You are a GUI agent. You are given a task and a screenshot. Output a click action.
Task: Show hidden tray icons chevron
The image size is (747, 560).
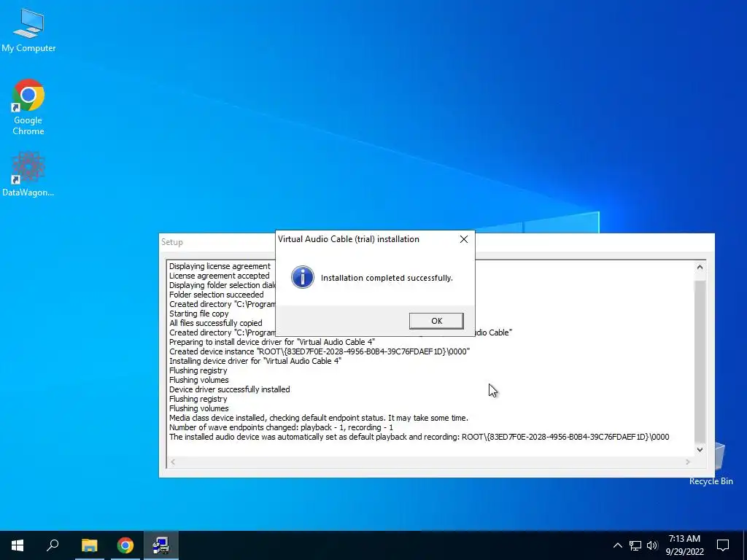[x=617, y=545]
